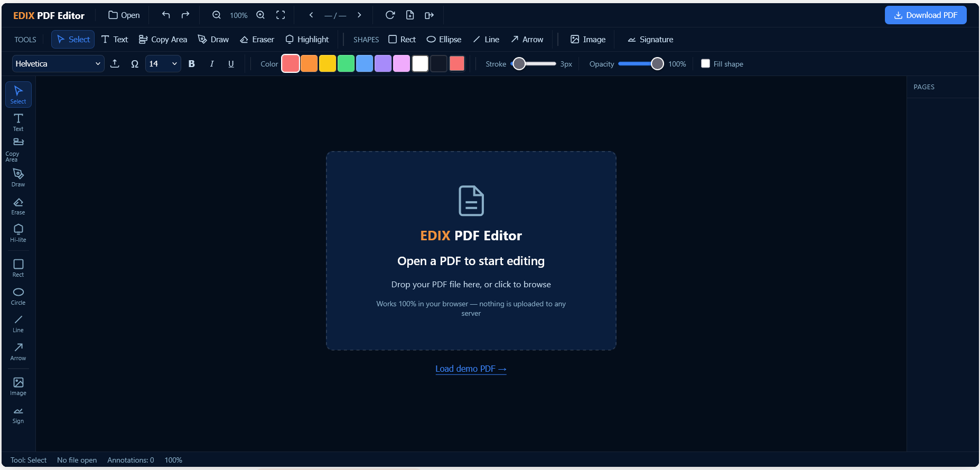
Task: Open the Helvetica font dropdown
Action: 58,64
